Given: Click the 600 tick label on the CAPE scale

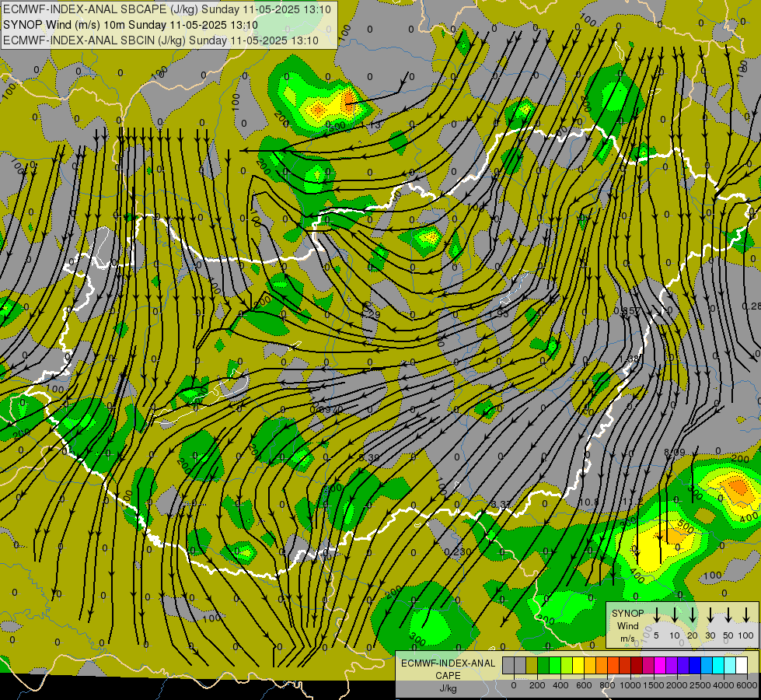Looking at the screenshot, I should point(584,685).
